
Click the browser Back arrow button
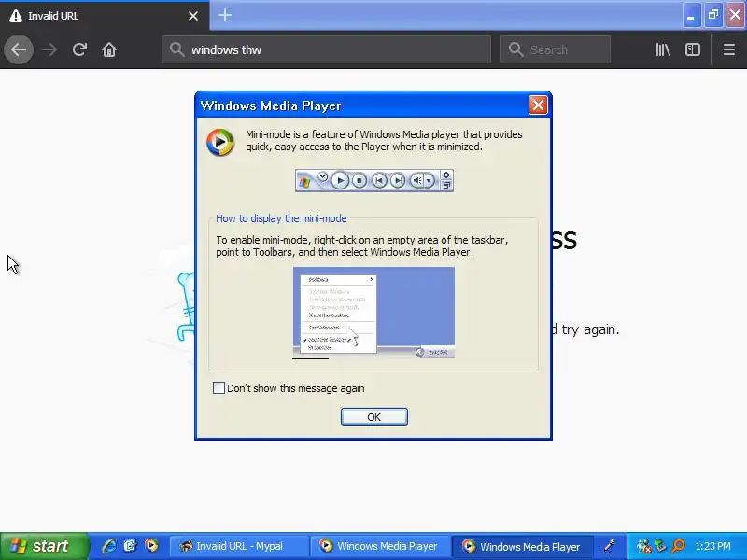[19, 49]
